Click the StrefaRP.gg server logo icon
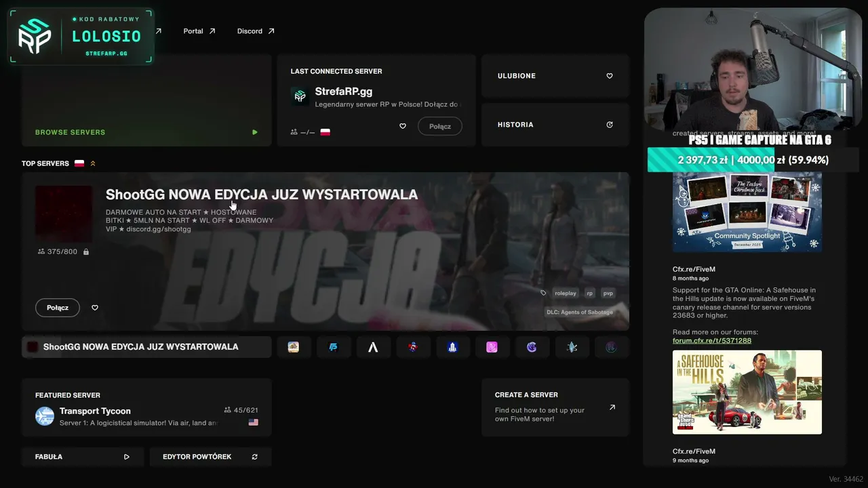The width and height of the screenshot is (868, 488). pyautogui.click(x=300, y=96)
